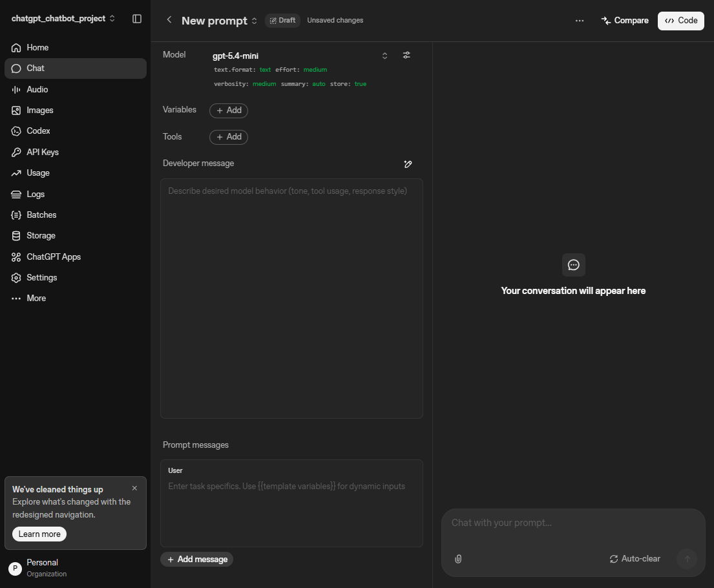
Task: Go to Images section
Action: 76,110
